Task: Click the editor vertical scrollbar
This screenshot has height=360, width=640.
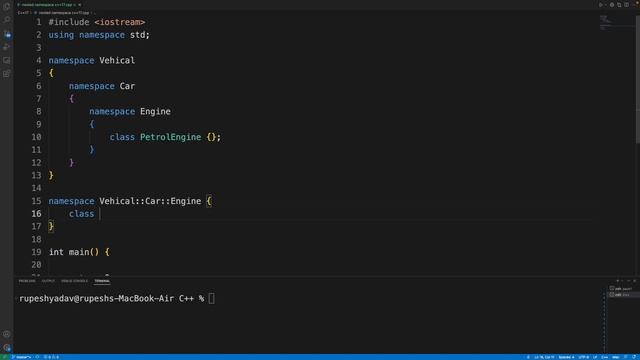Action: (x=638, y=80)
